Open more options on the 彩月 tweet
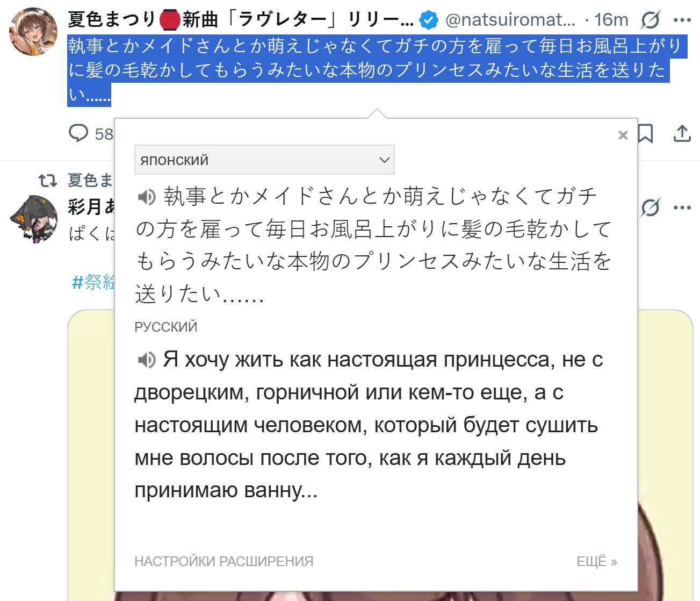 pos(682,208)
